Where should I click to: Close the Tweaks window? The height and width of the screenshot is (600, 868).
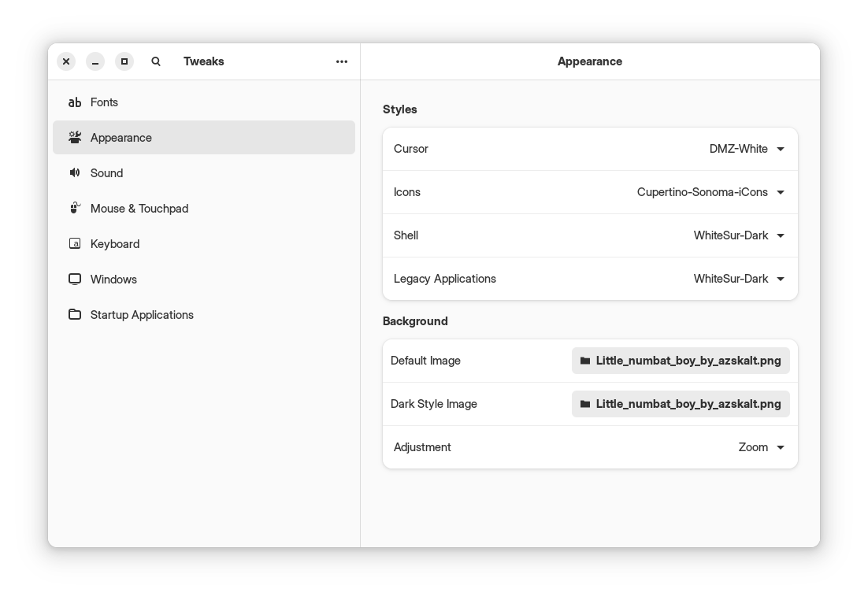pos(66,61)
